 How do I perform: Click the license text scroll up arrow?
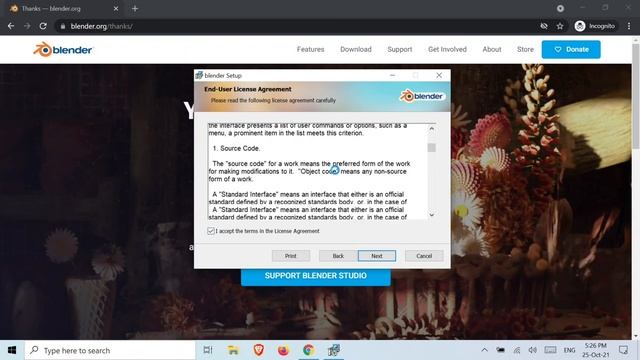click(x=431, y=129)
